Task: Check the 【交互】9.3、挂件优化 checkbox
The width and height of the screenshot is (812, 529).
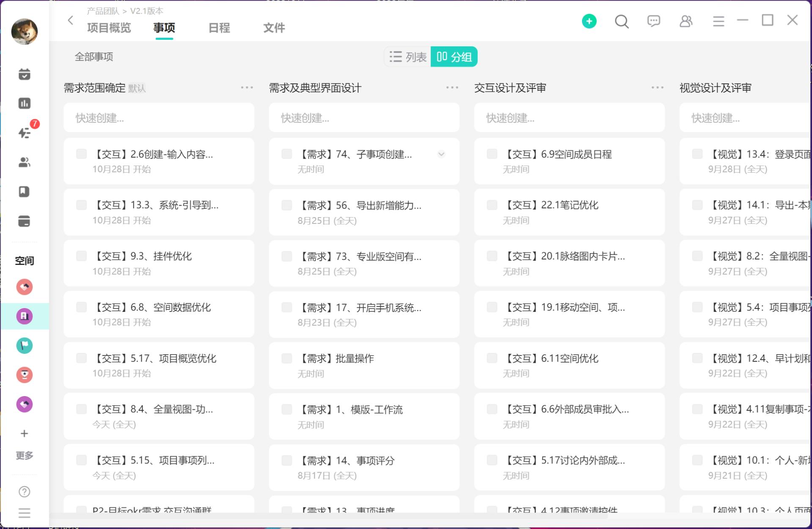Action: (x=81, y=256)
